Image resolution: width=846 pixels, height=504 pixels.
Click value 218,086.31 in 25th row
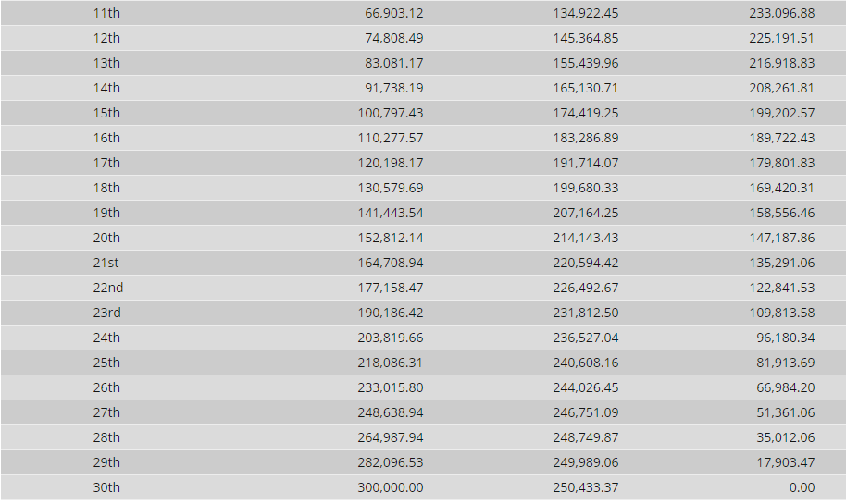390,363
